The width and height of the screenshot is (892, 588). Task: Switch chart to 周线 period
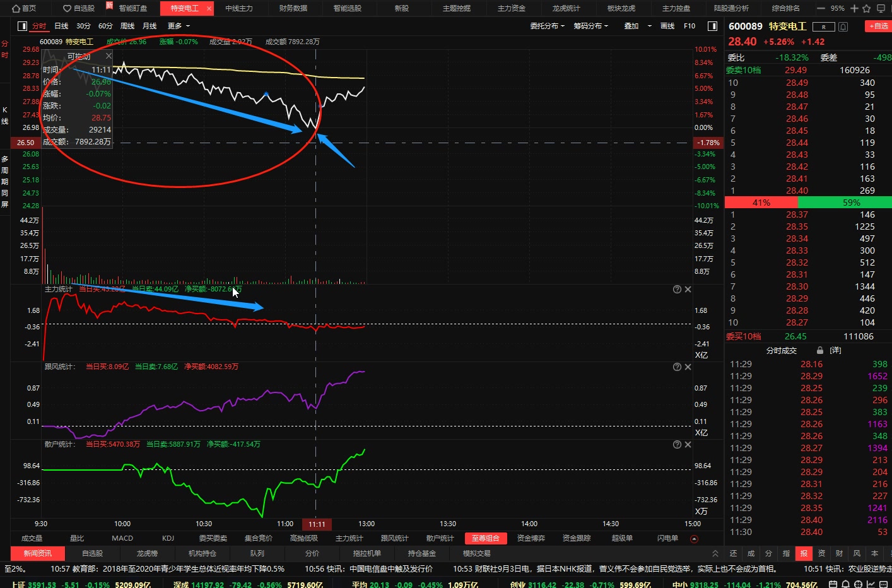click(127, 26)
